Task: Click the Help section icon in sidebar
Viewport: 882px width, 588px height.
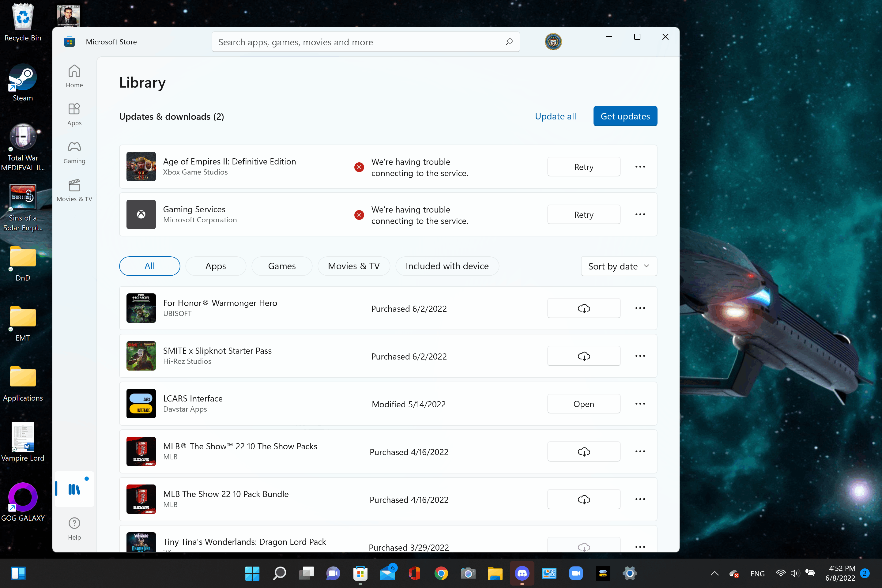Action: coord(74,523)
